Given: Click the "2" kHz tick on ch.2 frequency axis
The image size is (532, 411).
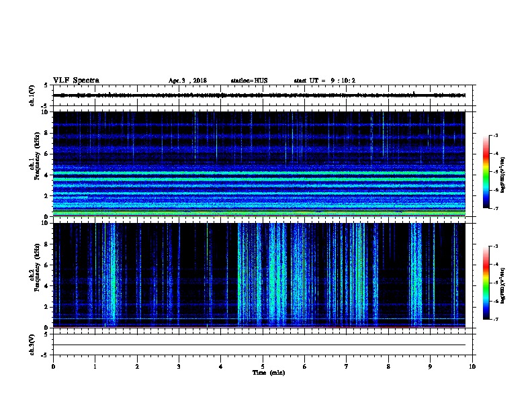Looking at the screenshot, I should pos(46,307).
